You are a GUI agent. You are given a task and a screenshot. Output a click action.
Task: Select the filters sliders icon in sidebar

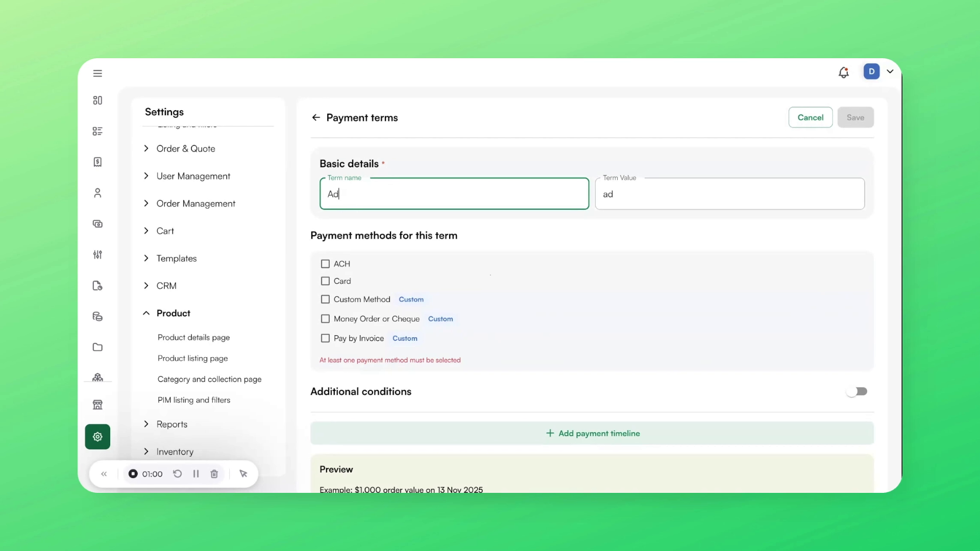(x=97, y=255)
